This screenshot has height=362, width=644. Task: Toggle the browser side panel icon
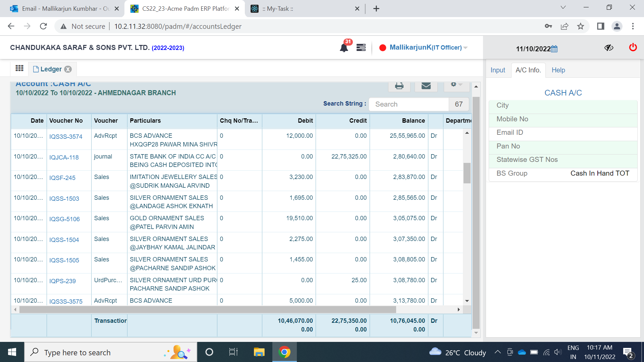point(600,26)
